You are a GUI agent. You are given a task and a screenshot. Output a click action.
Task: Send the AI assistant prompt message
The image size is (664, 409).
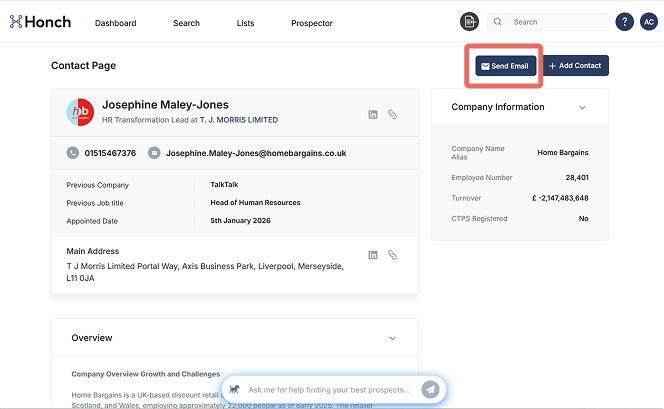pyautogui.click(x=430, y=389)
